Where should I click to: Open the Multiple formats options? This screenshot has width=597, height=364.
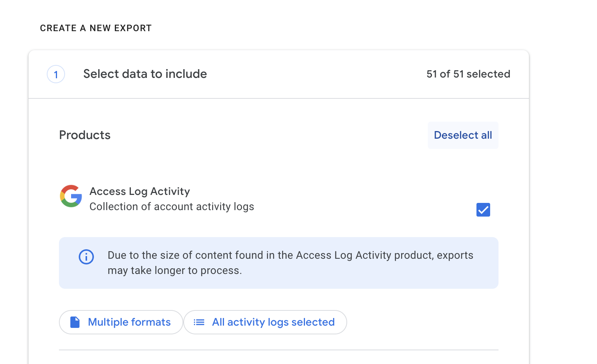(121, 322)
